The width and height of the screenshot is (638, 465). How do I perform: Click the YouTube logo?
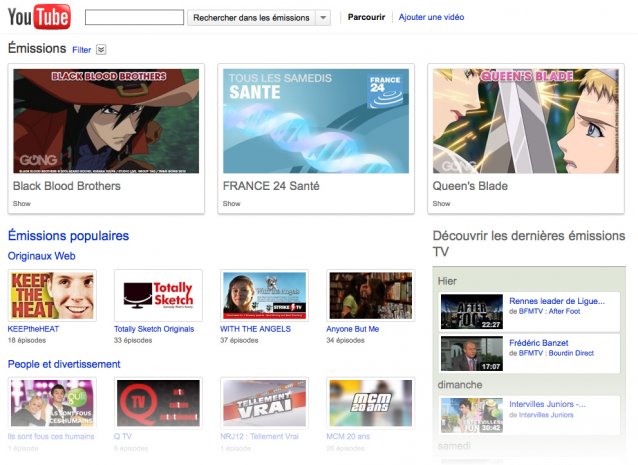(x=39, y=17)
